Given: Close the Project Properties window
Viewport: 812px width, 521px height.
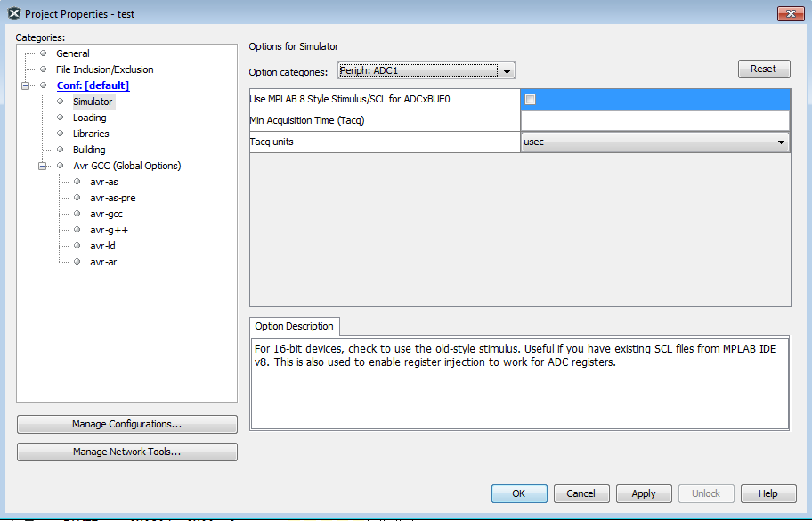Looking at the screenshot, I should pyautogui.click(x=791, y=14).
